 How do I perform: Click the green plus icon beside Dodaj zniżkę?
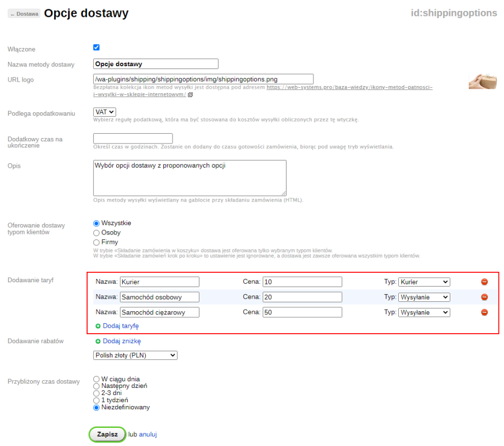[x=98, y=341]
